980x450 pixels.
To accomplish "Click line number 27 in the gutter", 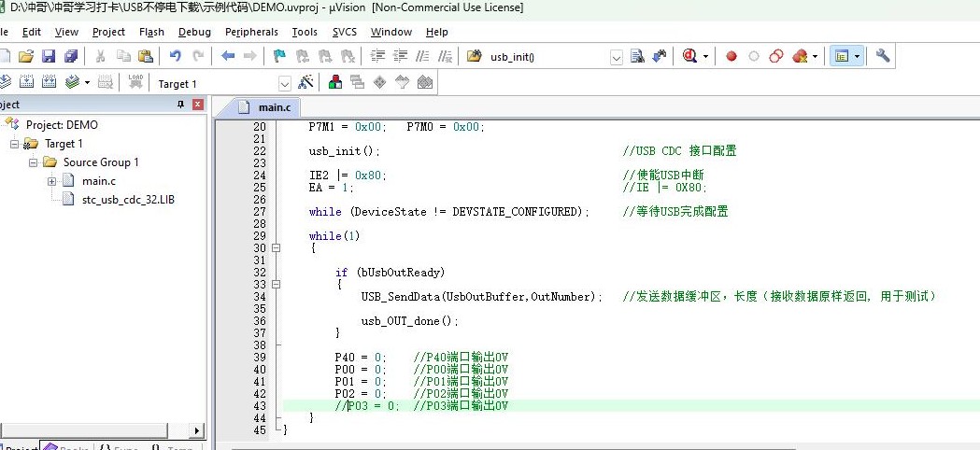I will [x=260, y=212].
